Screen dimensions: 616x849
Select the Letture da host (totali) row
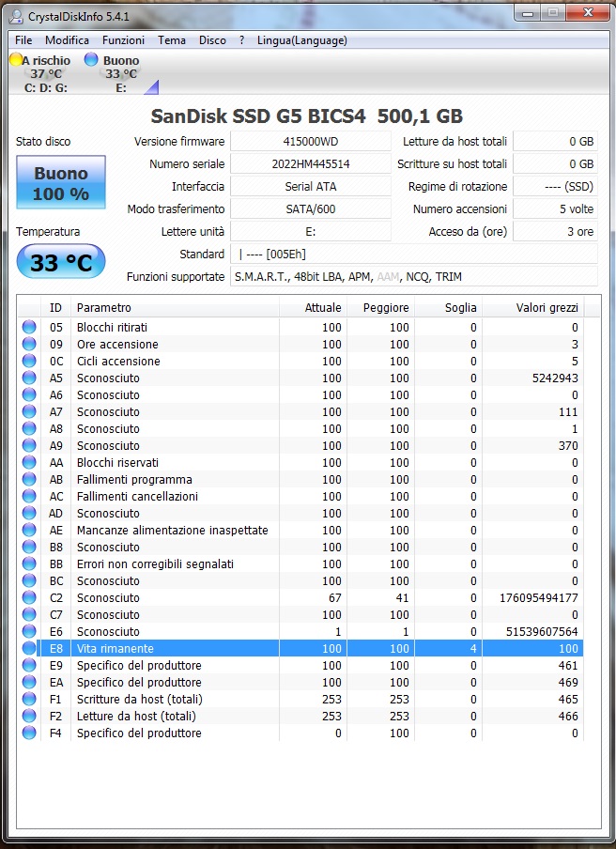point(300,716)
